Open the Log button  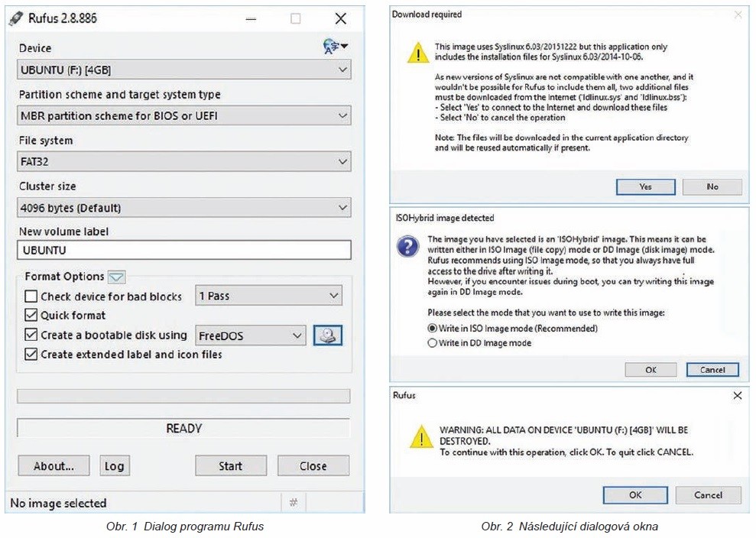114,465
